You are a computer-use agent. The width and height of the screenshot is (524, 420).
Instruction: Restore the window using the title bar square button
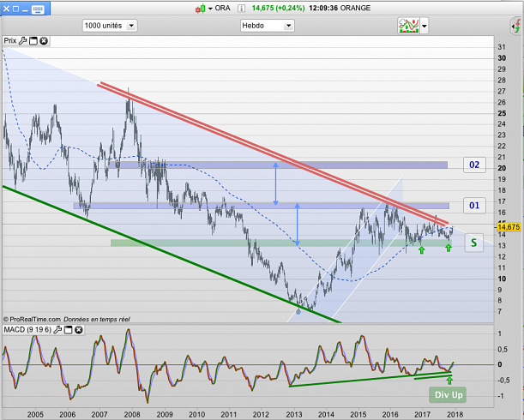15,9
